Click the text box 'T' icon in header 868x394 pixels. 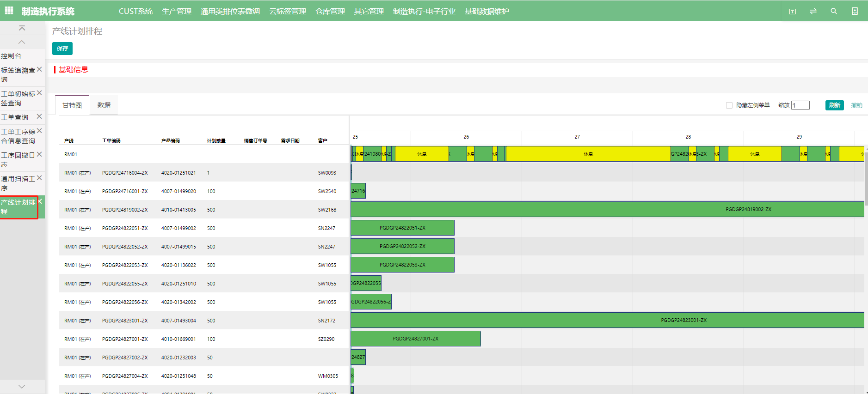point(792,11)
